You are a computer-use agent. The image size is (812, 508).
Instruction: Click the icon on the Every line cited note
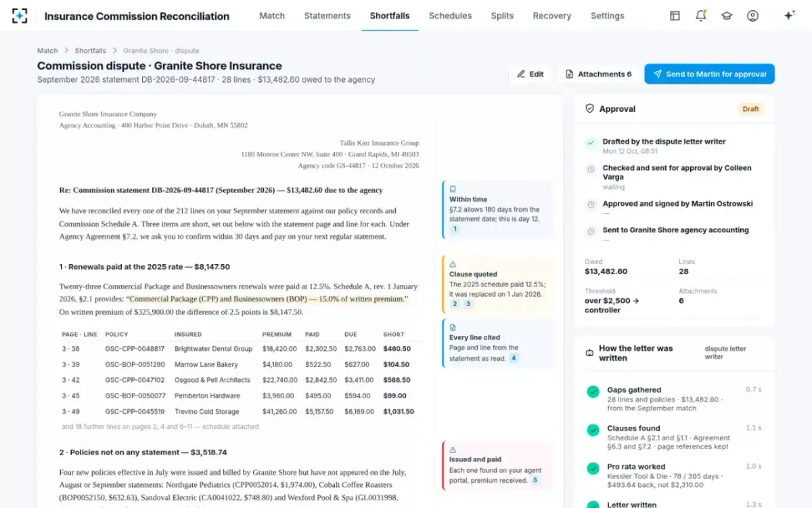pos(453,327)
